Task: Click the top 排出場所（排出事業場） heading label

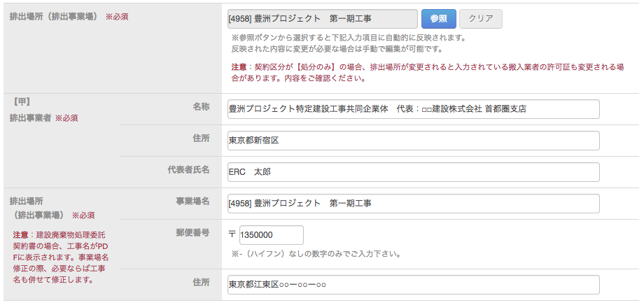Action: (x=53, y=15)
